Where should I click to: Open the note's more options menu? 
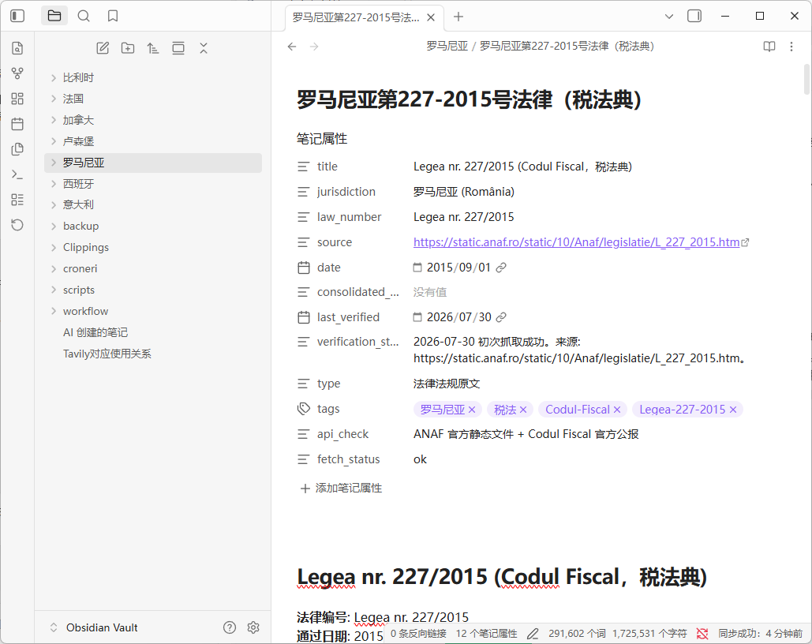click(791, 47)
